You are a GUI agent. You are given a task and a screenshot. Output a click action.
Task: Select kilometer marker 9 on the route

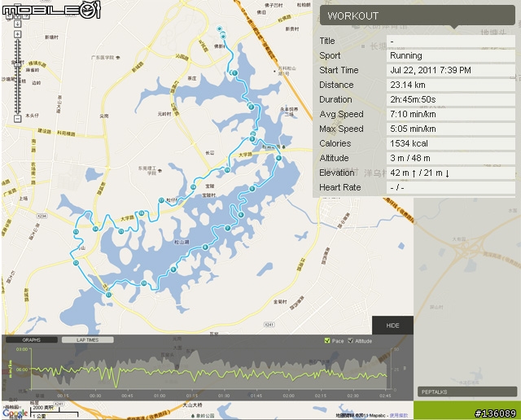coord(173,269)
